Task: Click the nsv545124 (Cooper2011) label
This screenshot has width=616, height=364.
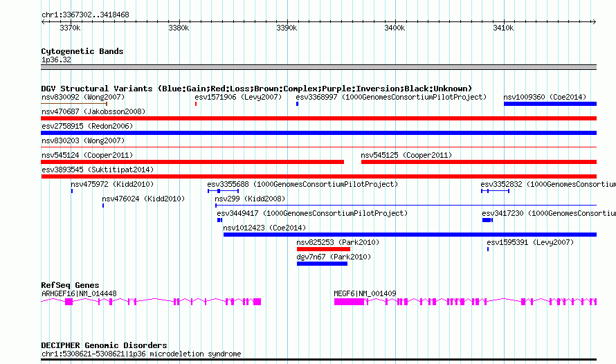Action: click(87, 155)
